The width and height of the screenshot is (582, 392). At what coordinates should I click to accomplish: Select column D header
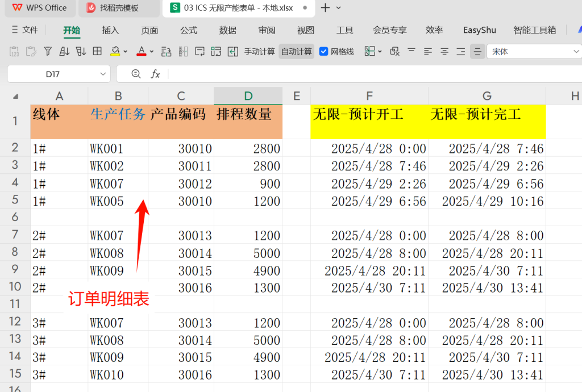[x=248, y=96]
